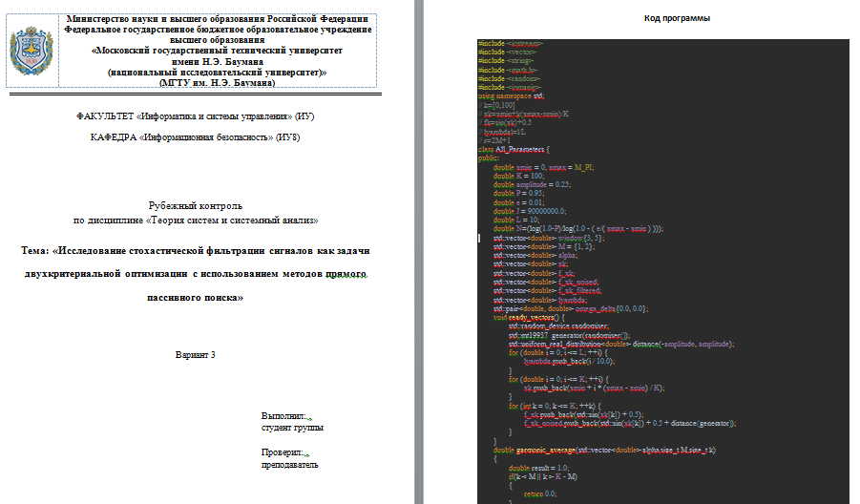
Task: Click '(национальный исследовательский университет)»'
Action: coord(218,72)
